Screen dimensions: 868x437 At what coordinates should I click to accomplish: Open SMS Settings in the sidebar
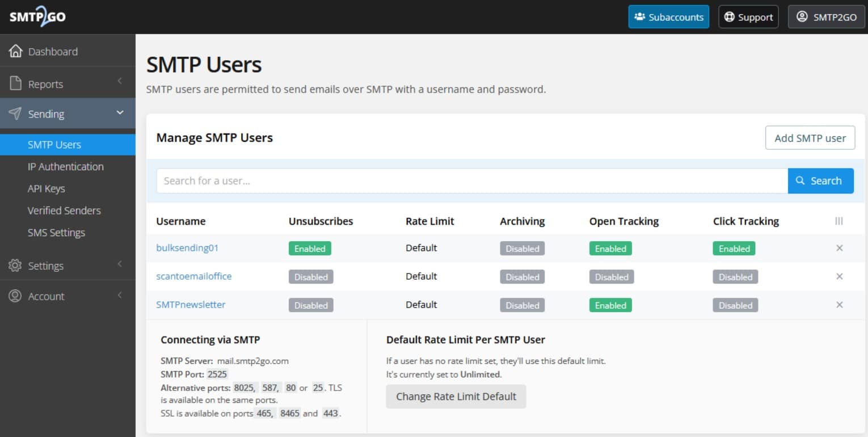tap(56, 233)
